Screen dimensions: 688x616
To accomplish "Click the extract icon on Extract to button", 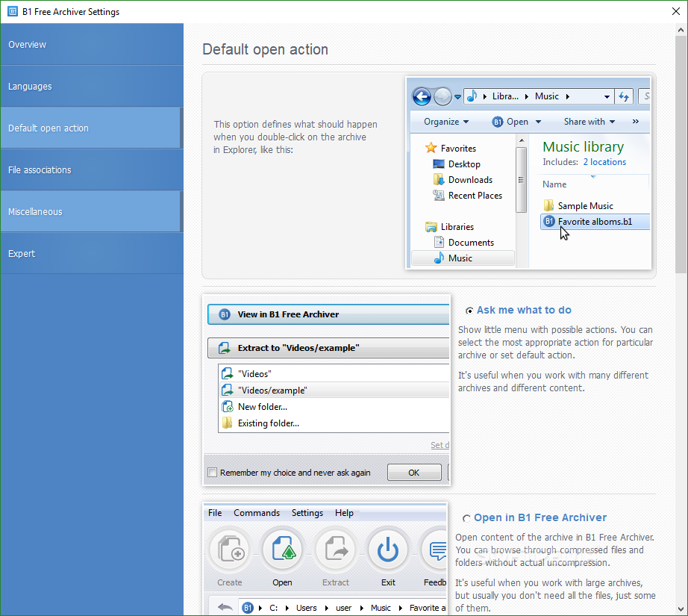I will [225, 348].
